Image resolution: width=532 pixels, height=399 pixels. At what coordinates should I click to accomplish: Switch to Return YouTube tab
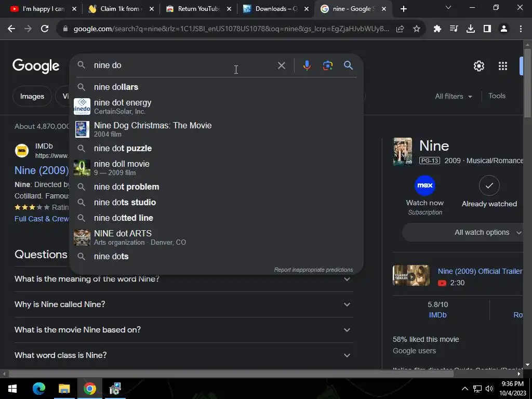coord(198,9)
